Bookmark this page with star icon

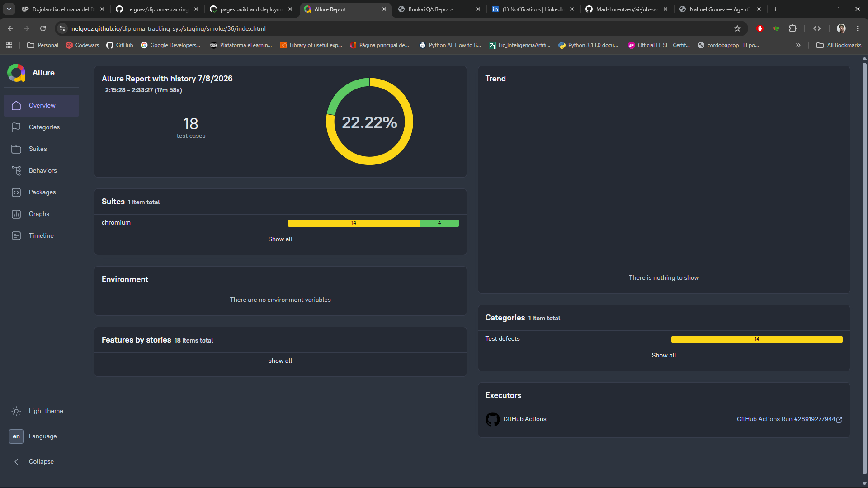737,28
